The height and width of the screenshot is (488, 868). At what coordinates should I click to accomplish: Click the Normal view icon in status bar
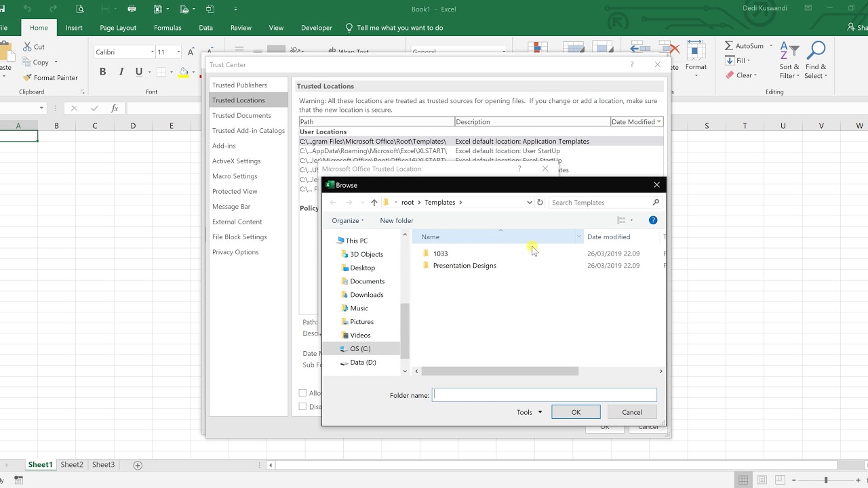(743, 480)
